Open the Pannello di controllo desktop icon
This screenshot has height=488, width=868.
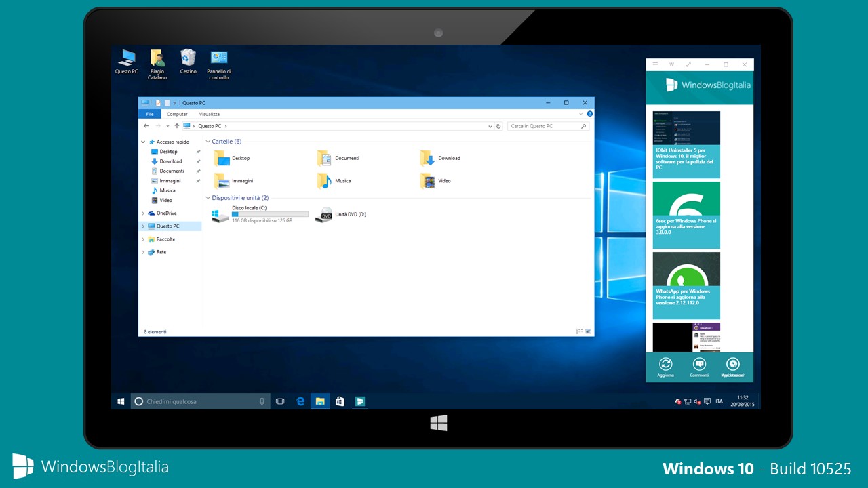[219, 64]
